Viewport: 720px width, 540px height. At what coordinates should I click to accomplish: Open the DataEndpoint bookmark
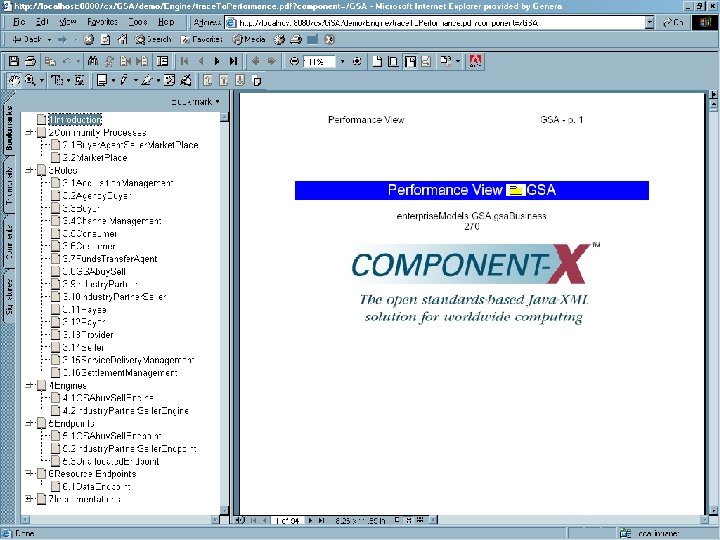click(96, 486)
